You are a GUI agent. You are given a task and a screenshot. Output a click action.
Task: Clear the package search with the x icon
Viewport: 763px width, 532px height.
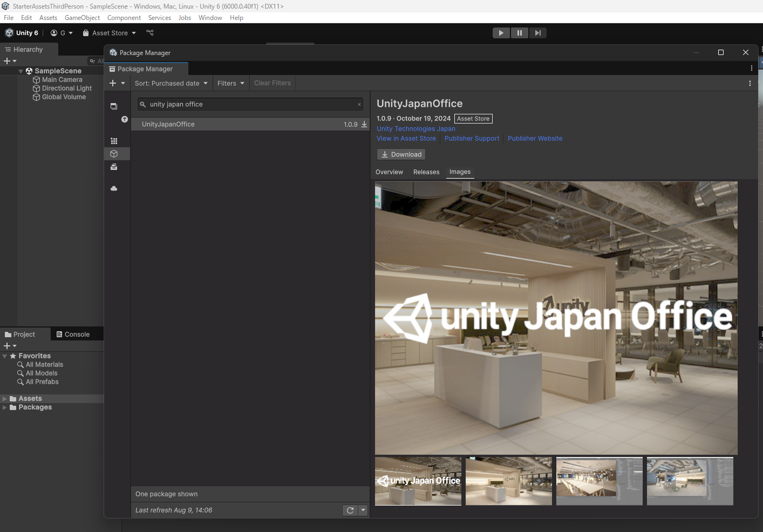pos(359,105)
